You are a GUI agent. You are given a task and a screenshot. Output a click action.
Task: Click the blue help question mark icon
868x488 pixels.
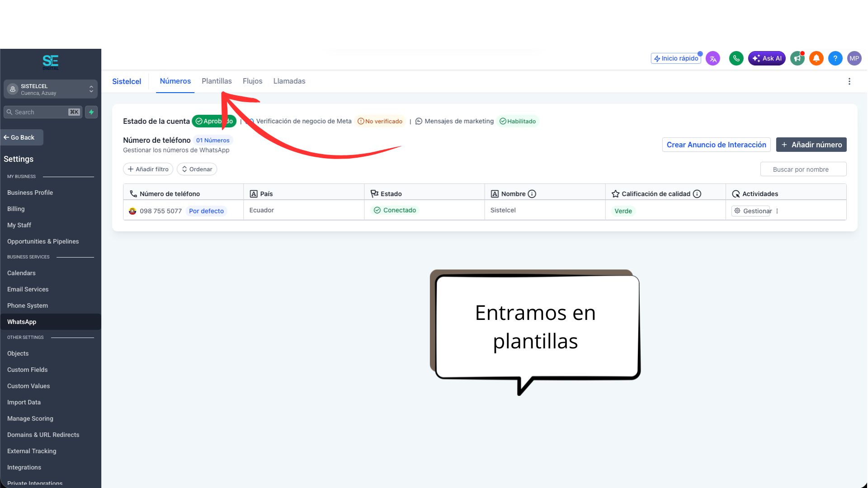pos(835,58)
